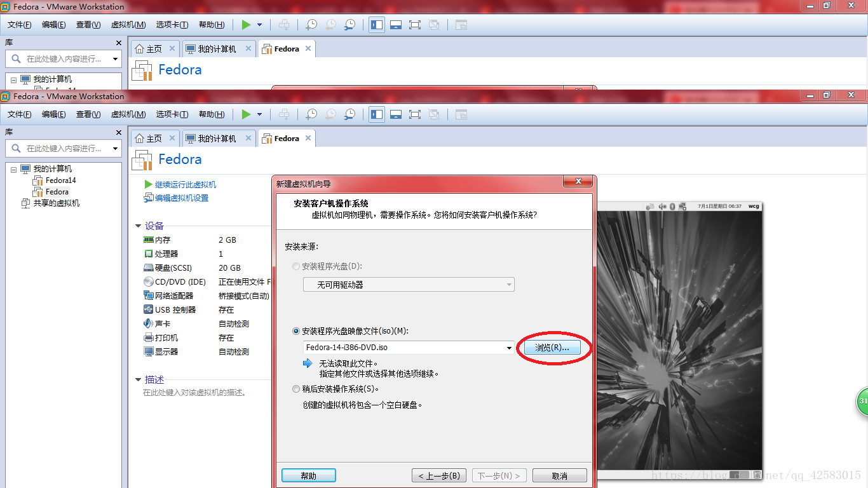
Task: Click full screen icon in background window toolbar
Action: 415,25
